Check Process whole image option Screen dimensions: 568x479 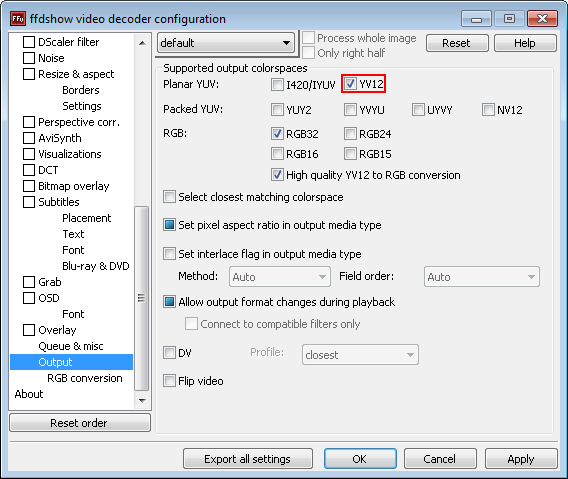[x=308, y=38]
